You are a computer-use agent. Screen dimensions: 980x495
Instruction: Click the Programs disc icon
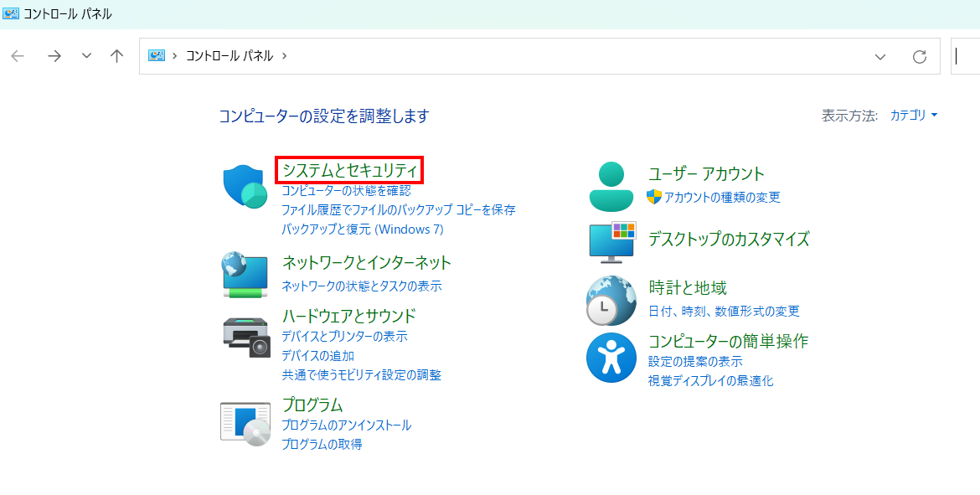(245, 424)
